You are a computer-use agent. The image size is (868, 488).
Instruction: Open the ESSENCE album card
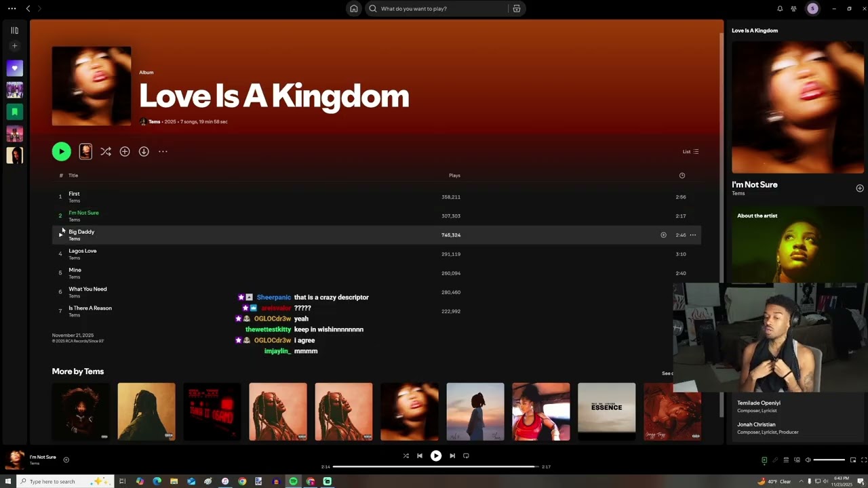pyautogui.click(x=606, y=411)
